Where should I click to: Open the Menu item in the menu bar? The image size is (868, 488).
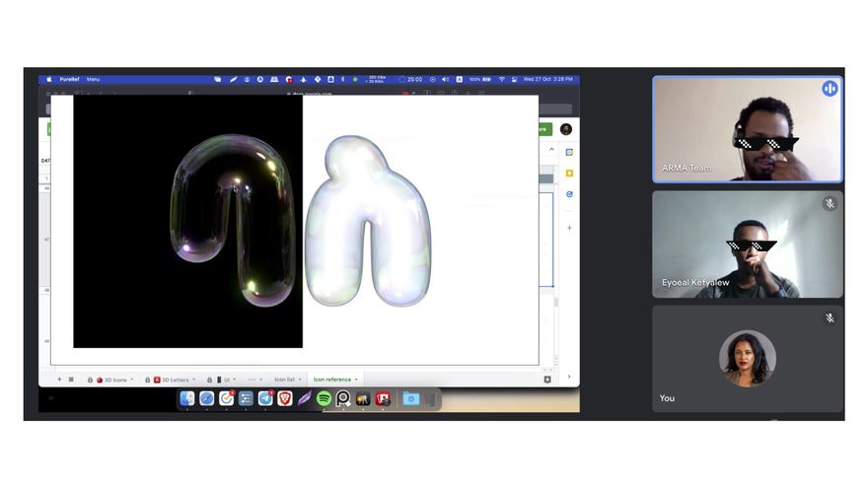point(93,79)
